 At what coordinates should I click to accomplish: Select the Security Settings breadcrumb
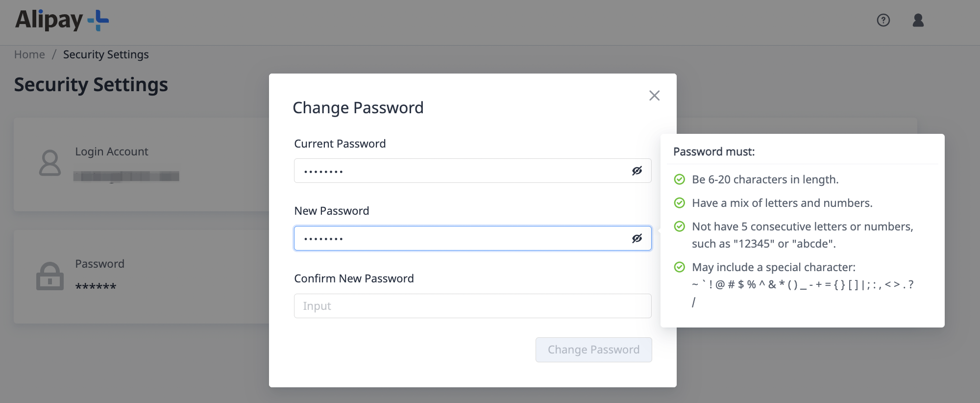pyautogui.click(x=106, y=54)
